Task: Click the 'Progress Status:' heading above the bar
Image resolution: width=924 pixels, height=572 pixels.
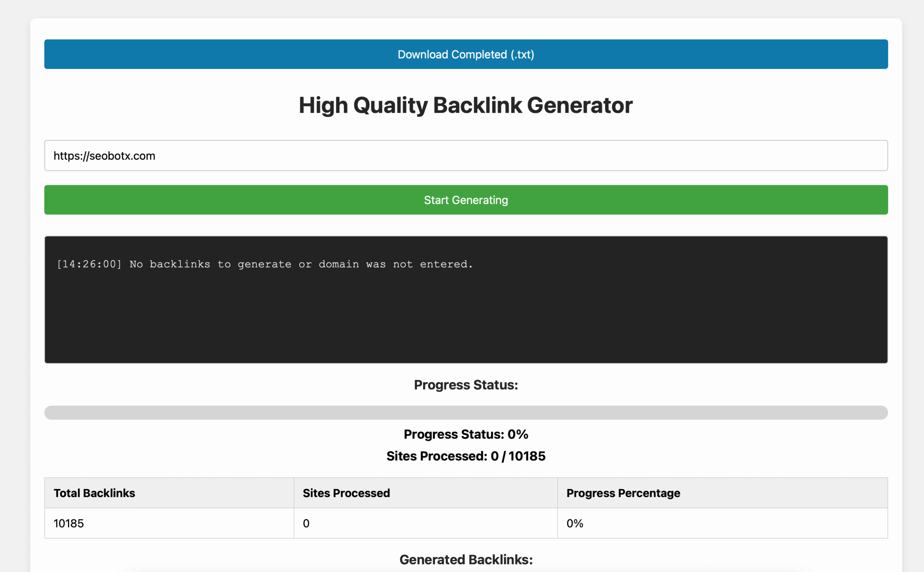Action: click(x=466, y=385)
